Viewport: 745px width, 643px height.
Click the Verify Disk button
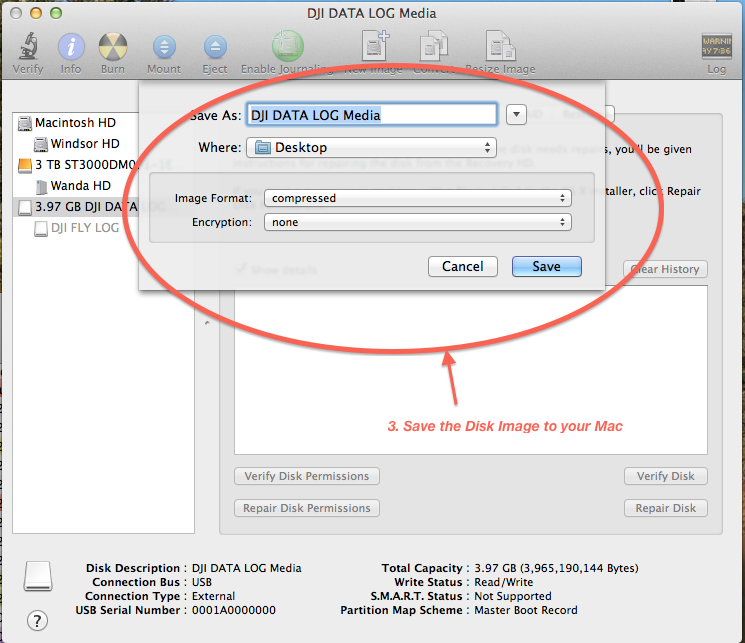click(665, 476)
